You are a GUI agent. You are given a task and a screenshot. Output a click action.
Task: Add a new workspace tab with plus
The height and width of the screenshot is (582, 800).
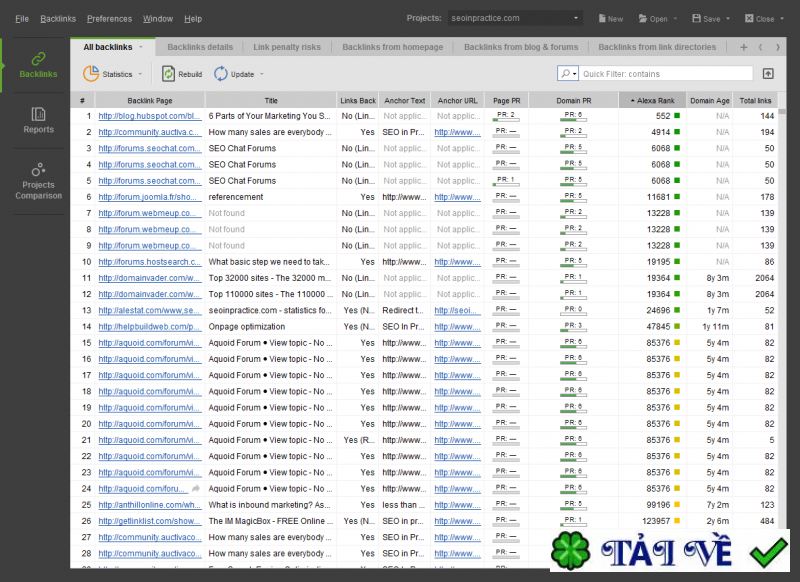743,47
